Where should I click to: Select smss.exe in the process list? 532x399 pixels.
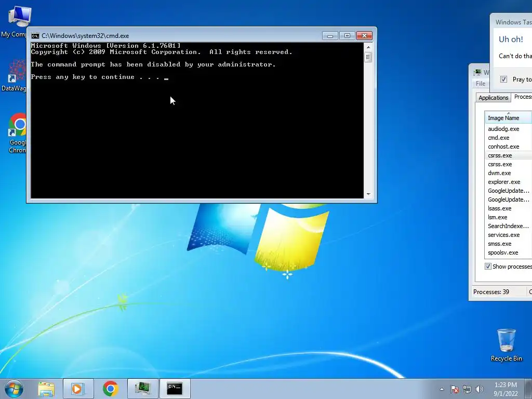[508, 244]
